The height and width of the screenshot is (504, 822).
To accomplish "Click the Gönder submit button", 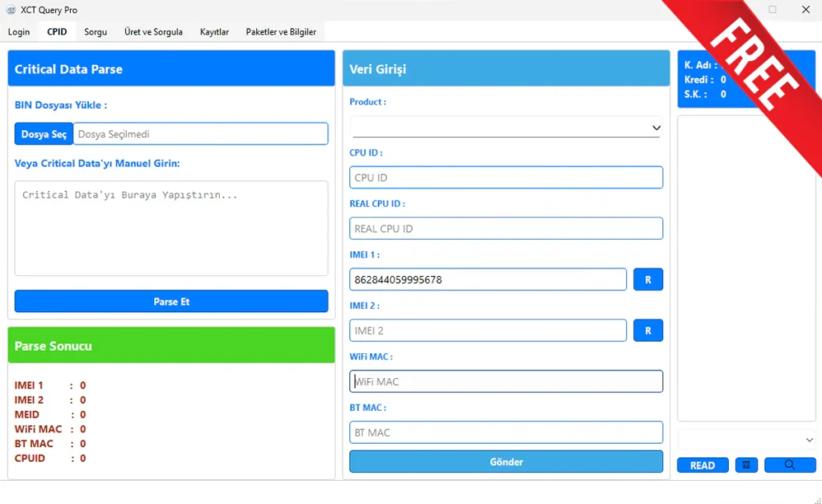I will 506,461.
